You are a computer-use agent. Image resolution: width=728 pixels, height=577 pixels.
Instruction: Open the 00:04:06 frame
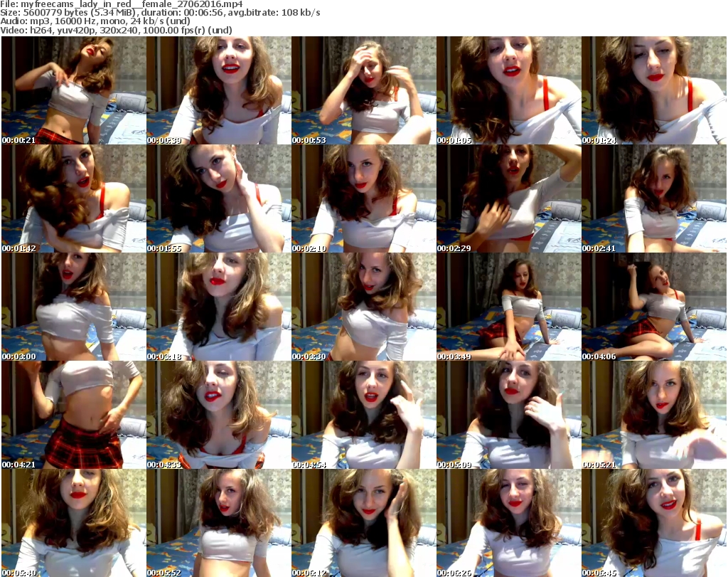[x=654, y=307]
